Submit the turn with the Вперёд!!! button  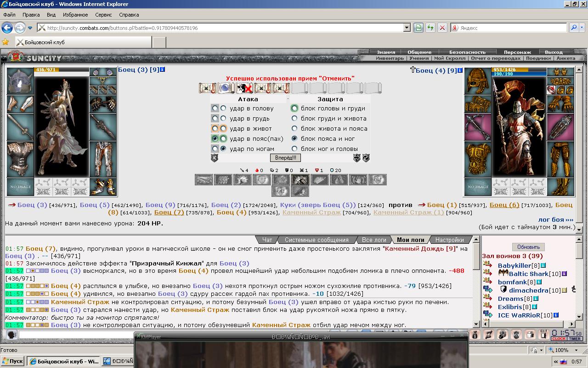[x=285, y=158]
